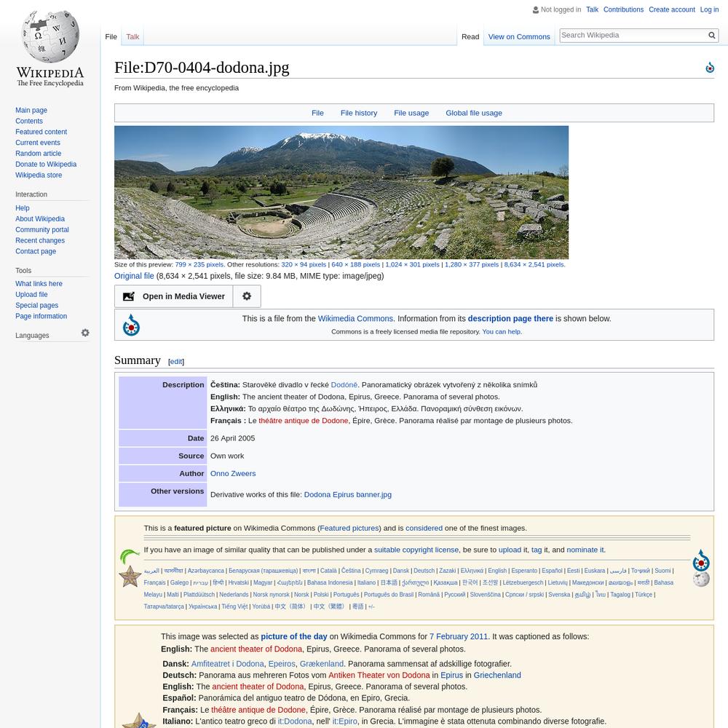The image size is (728, 728).
Task: Open Contributions link in top bar
Action: coord(623,9)
